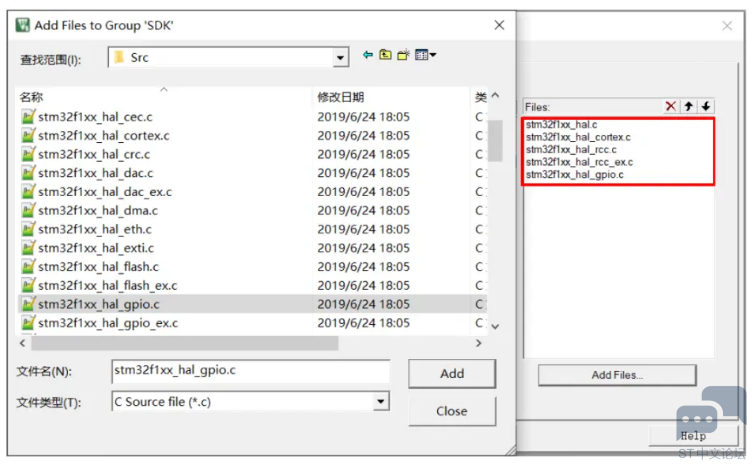
Task: Open the file type dropdown
Action: 381,402
